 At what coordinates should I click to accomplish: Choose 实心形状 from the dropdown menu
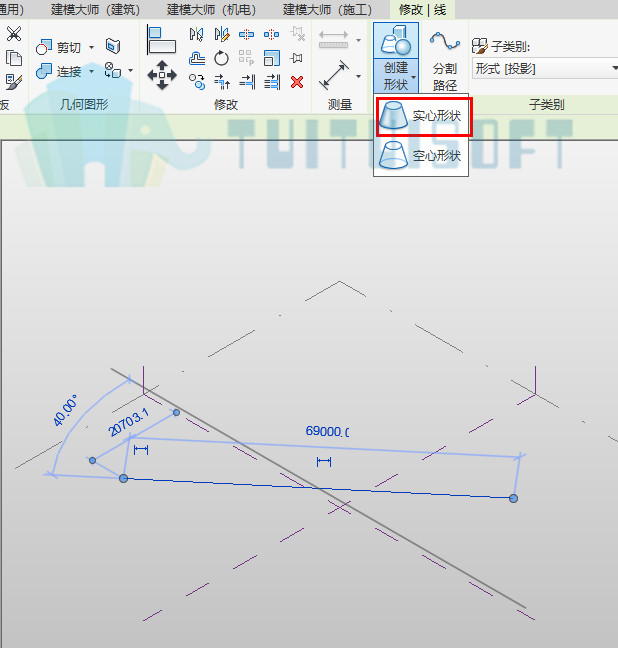click(x=423, y=116)
